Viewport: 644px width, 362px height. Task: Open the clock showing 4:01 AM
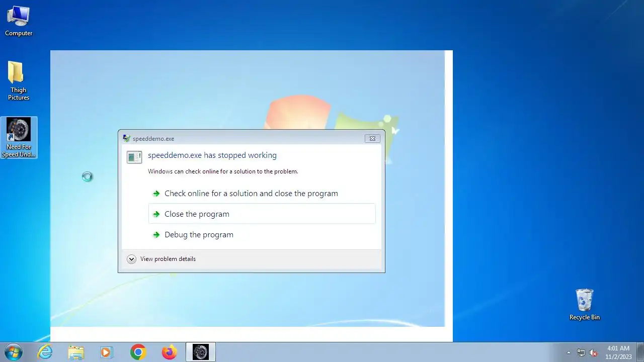tap(618, 352)
